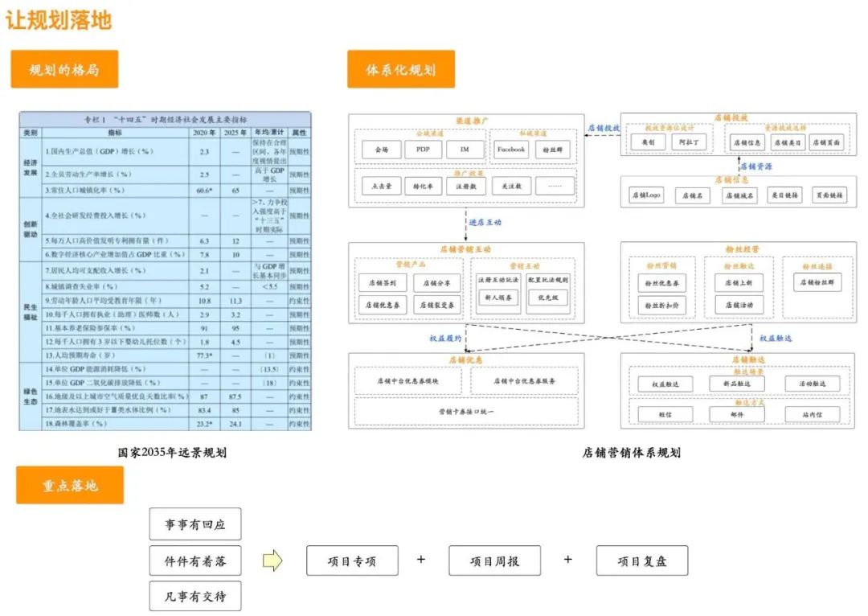Select the 优先级 box

[548, 298]
